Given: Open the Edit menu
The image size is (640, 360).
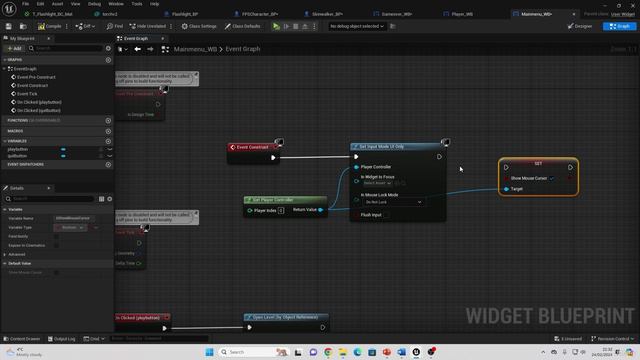Looking at the screenshot, I should 40,4.
